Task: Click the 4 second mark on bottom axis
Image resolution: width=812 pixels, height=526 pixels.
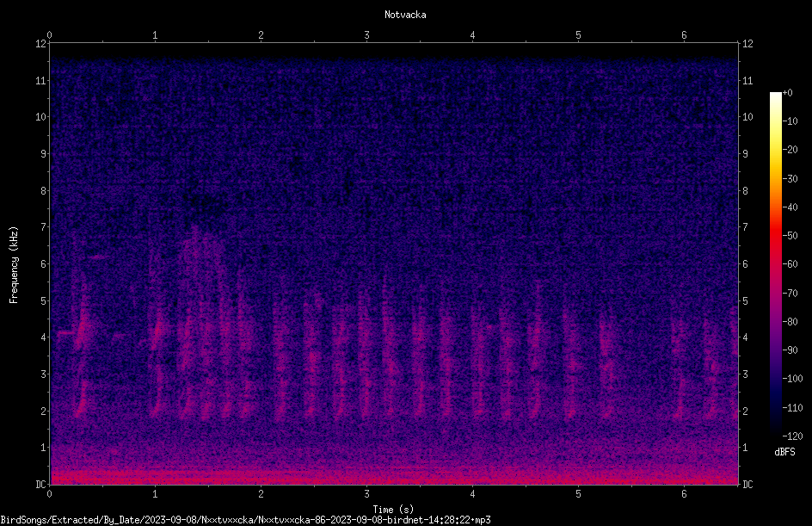Action: coord(472,494)
